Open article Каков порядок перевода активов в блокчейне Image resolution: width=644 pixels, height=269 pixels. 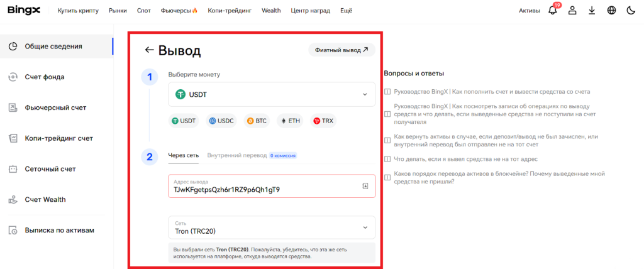(499, 177)
